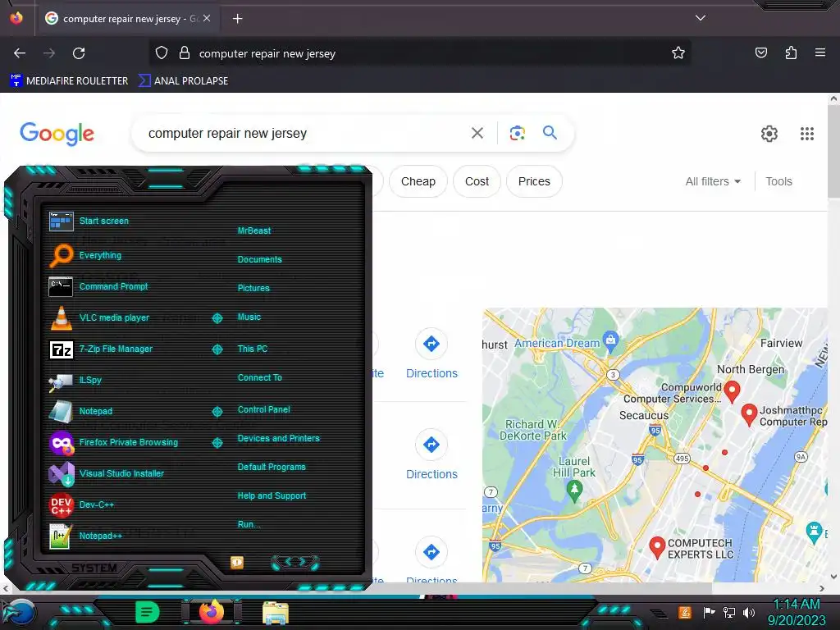
Task: Open the All filters dropdown
Action: (x=713, y=181)
